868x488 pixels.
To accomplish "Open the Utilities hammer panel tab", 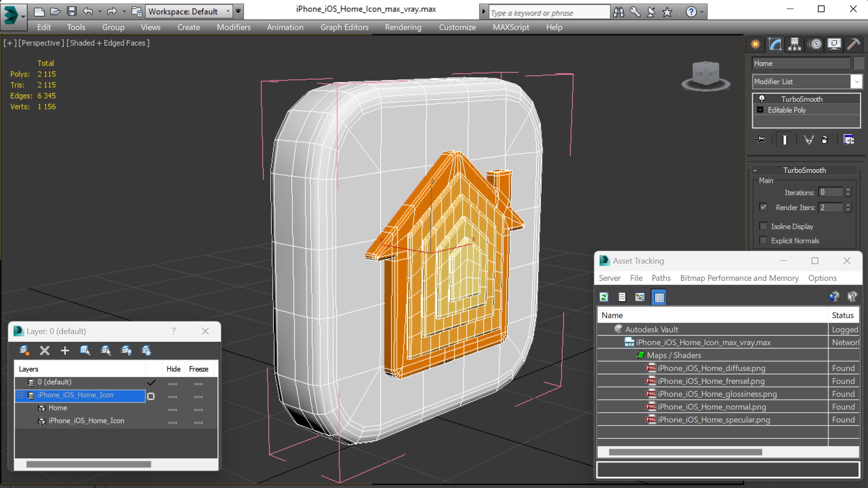I will click(854, 44).
